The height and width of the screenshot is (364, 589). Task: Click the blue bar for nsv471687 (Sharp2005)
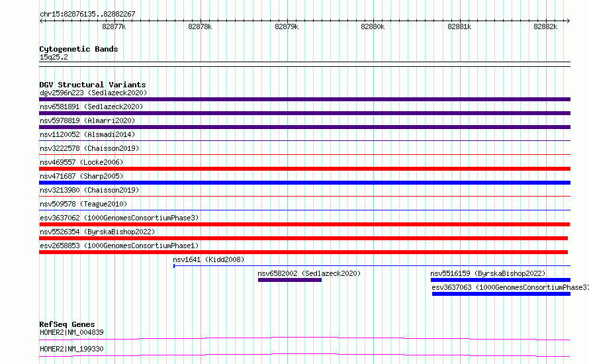304,183
